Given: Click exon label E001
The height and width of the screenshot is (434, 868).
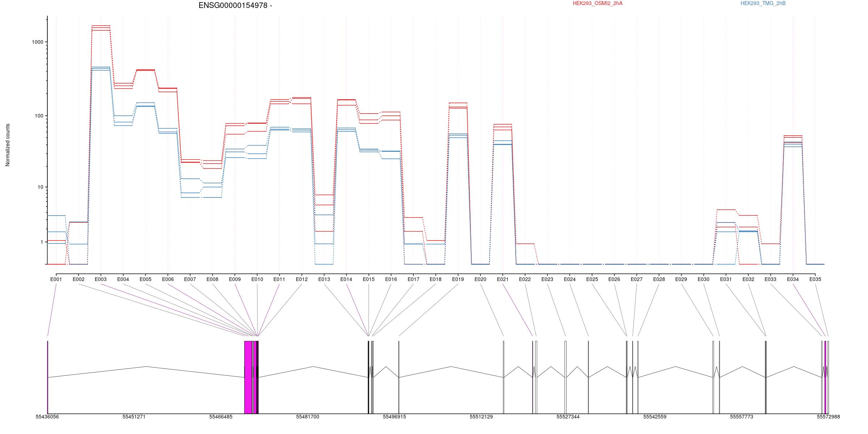Looking at the screenshot, I should coord(56,279).
